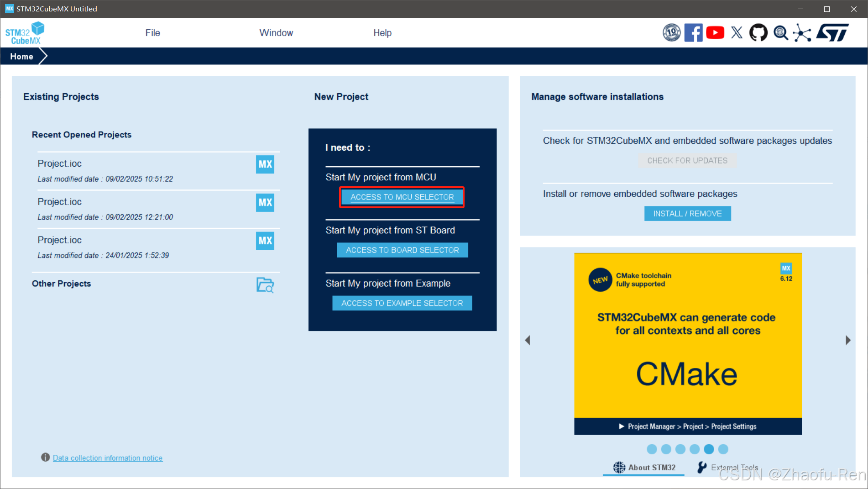This screenshot has width=868, height=489.
Task: Click the info icon beside data notice
Action: (x=45, y=457)
